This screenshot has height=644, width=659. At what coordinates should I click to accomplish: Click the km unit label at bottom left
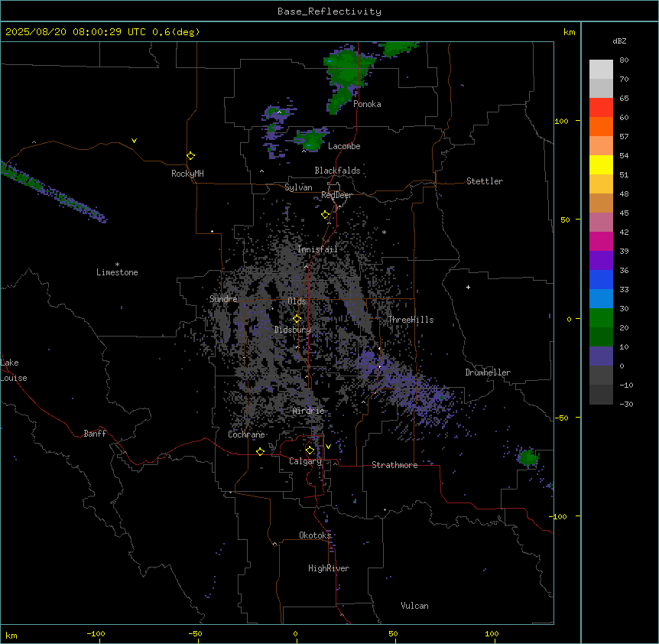pos(11,635)
